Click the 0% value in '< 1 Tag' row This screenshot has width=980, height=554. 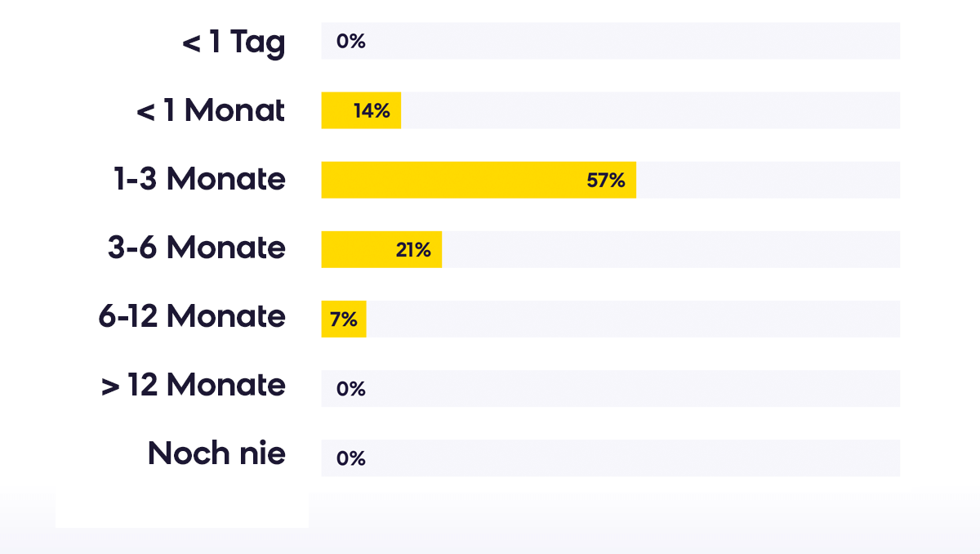351,42
